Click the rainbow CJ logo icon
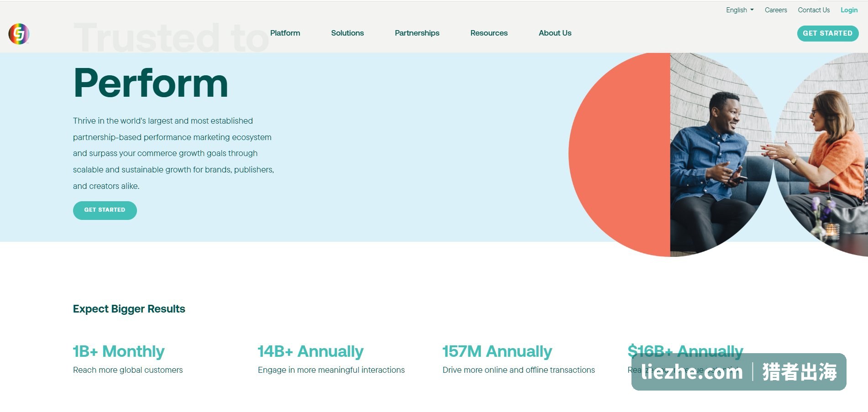This screenshot has width=868, height=412. click(x=19, y=34)
